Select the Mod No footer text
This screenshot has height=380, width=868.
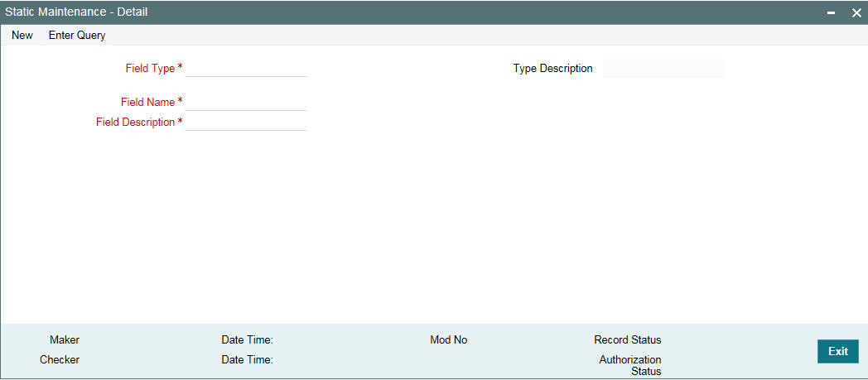[448, 339]
